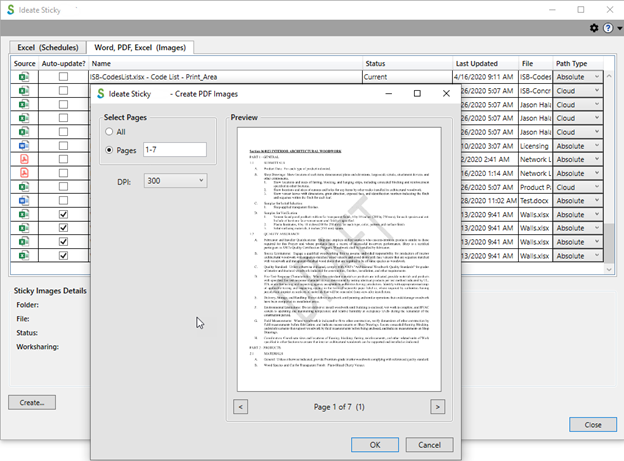Click the Create... button
This screenshot has width=624, height=461.
point(32,402)
